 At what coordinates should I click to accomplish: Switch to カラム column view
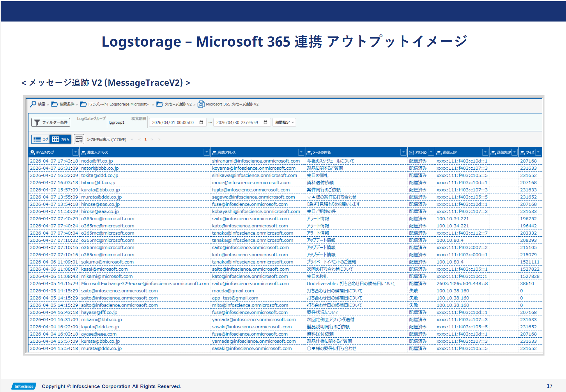point(61,139)
